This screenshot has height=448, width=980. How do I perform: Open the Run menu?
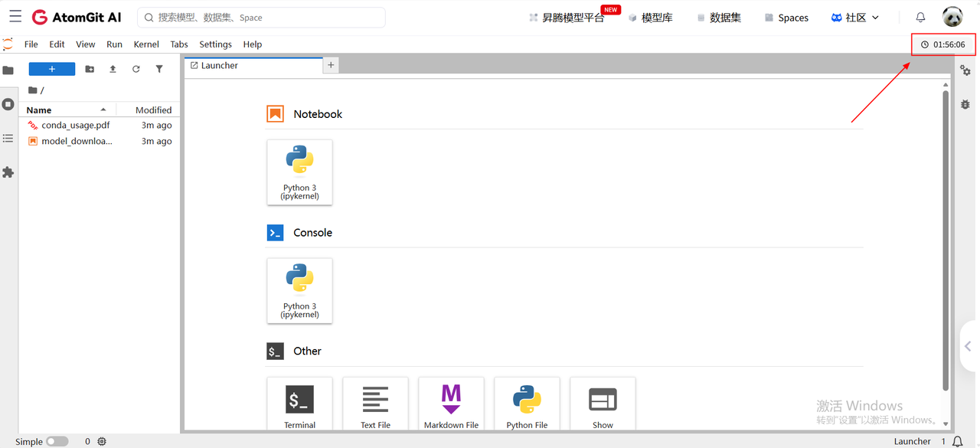pos(114,44)
